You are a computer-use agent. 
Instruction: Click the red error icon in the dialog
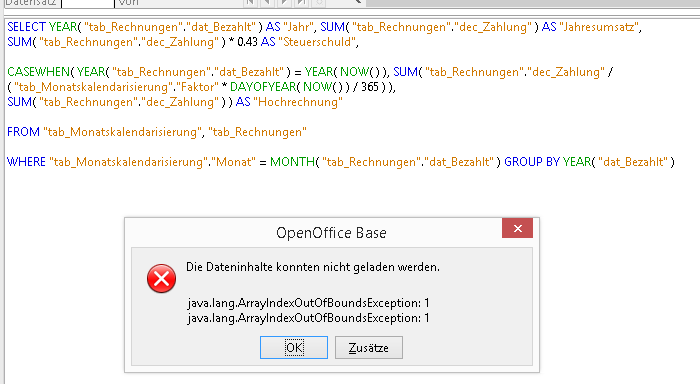pyautogui.click(x=161, y=279)
